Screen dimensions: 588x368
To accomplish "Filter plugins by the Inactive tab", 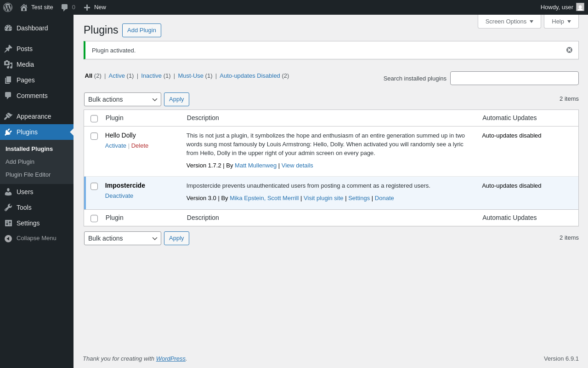I will 151,76.
